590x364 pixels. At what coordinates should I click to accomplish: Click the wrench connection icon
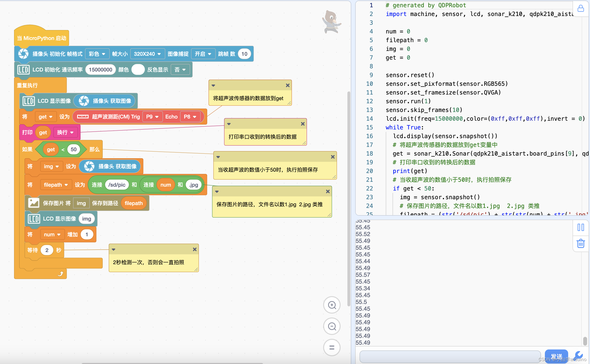coord(579,355)
